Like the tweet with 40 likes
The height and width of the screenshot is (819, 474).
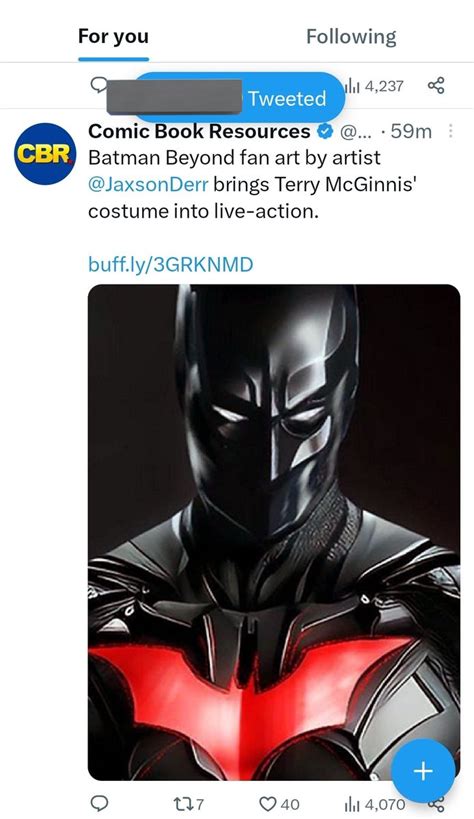280,804
